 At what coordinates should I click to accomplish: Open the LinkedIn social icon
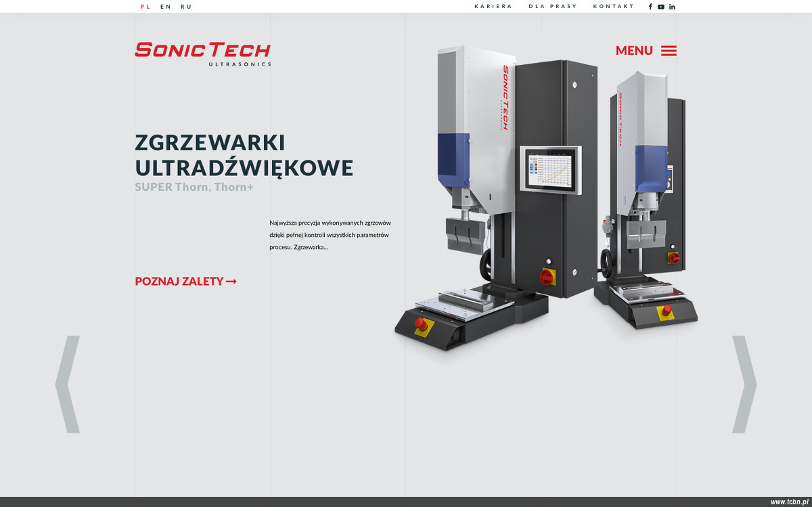[x=672, y=7]
